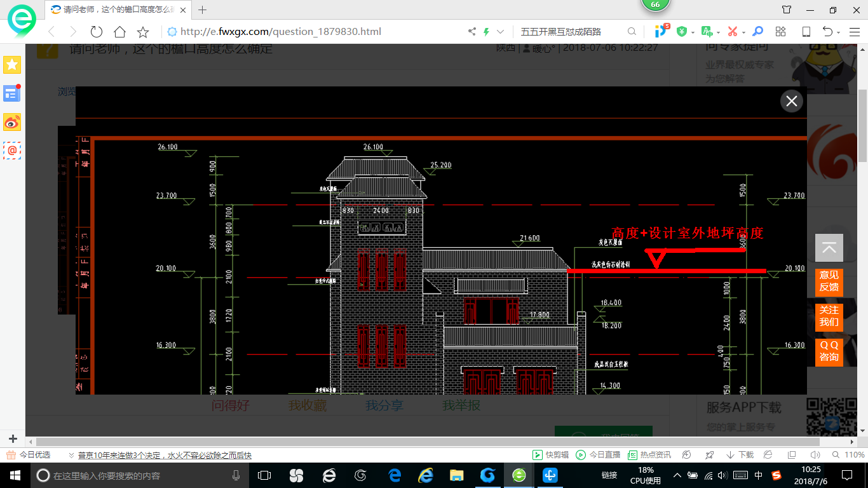This screenshot has height=488, width=868.
Task: Open the headline 普京10年来连做3个决定
Action: 165,456
